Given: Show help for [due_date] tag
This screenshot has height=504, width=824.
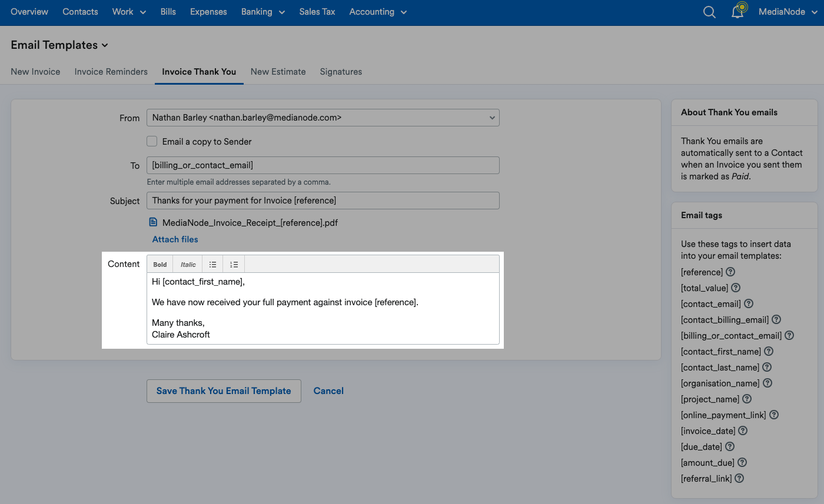Looking at the screenshot, I should tap(730, 446).
